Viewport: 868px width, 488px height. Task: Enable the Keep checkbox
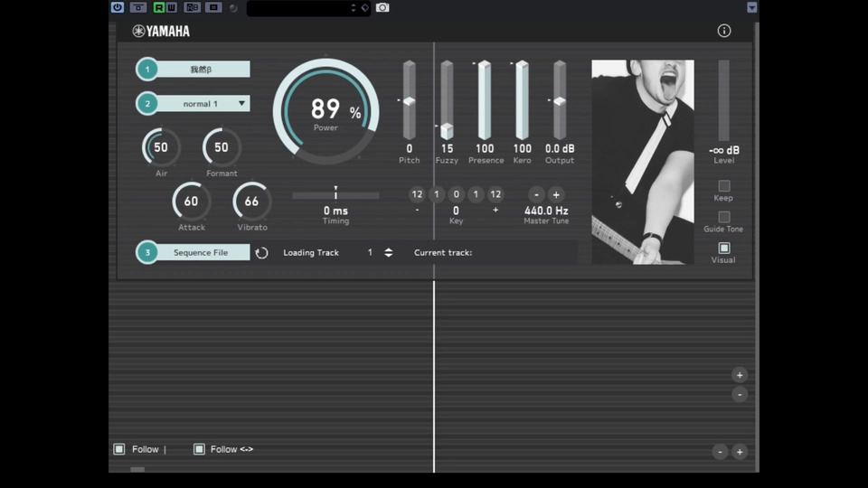coord(723,185)
